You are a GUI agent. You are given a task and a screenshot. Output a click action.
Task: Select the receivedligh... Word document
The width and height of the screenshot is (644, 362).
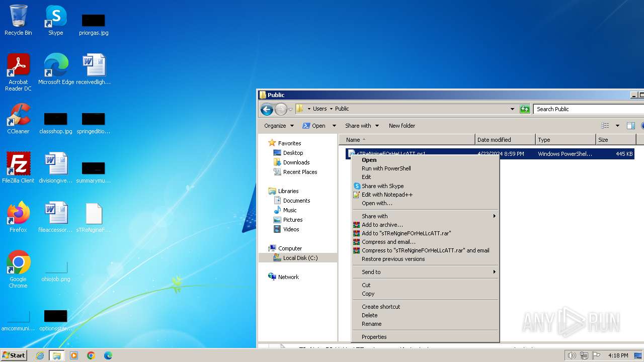[x=94, y=69]
